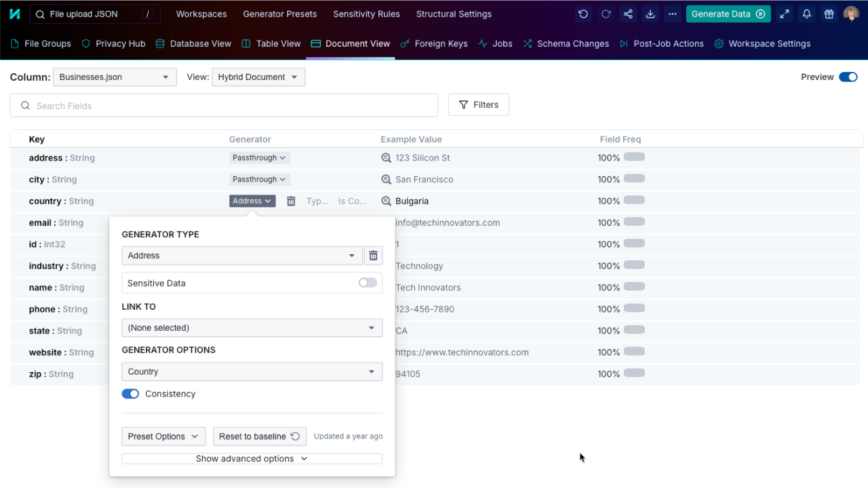The width and height of the screenshot is (868, 488).
Task: Open the Workspace Settings tab
Action: (x=762, y=43)
